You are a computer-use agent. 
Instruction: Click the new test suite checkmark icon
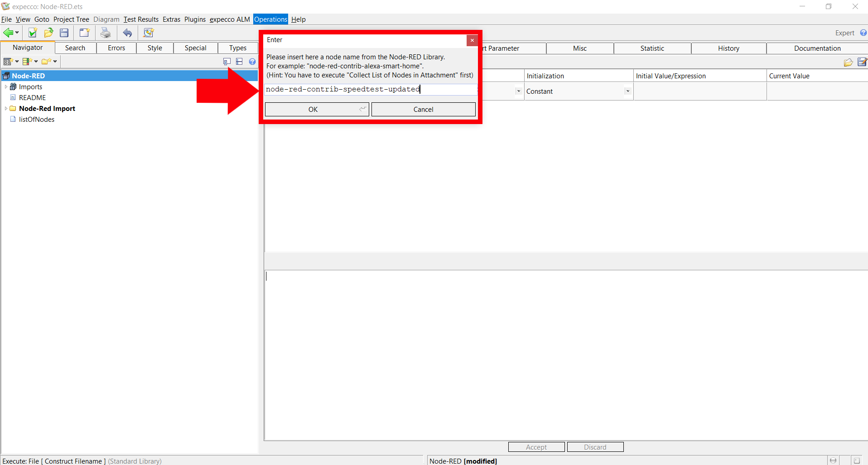tap(33, 33)
